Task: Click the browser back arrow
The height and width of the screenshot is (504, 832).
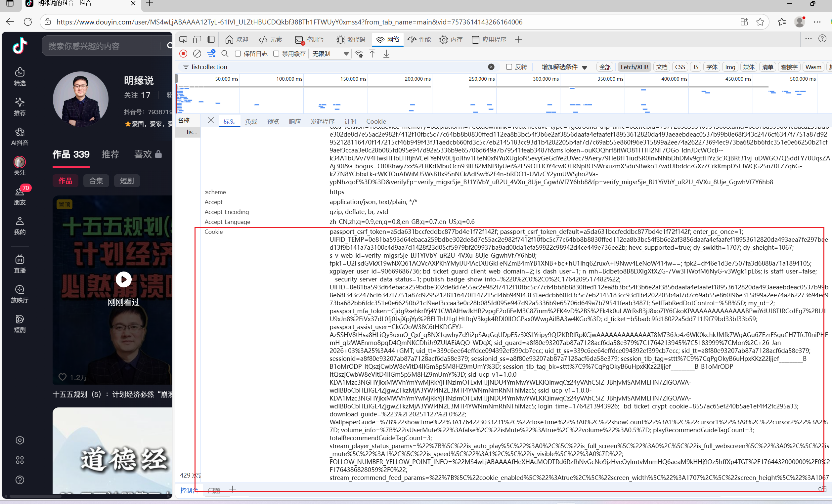Action: pyautogui.click(x=10, y=22)
